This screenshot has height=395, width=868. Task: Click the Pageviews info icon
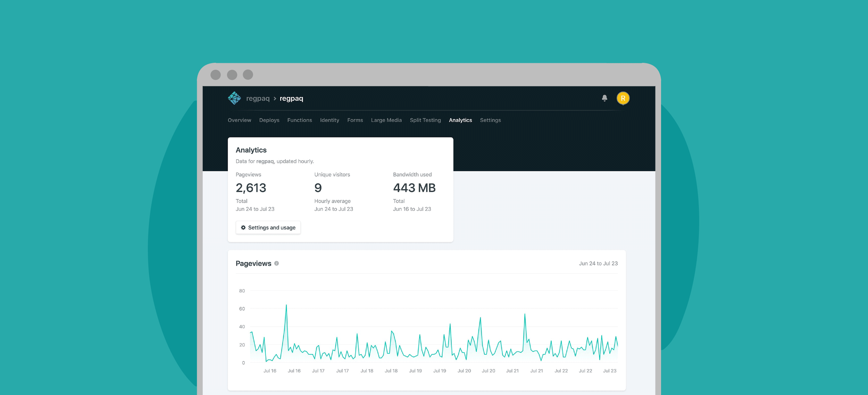click(x=276, y=263)
